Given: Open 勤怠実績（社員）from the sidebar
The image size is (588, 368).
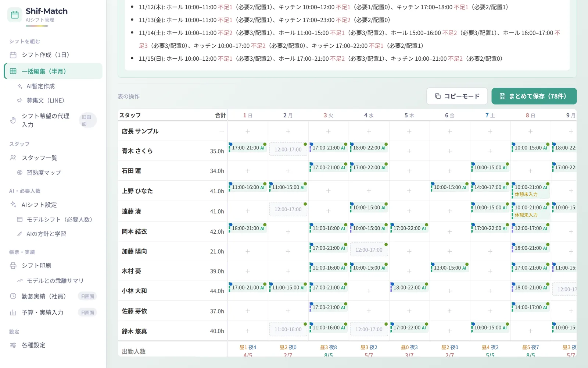Looking at the screenshot, I should coord(53,296).
